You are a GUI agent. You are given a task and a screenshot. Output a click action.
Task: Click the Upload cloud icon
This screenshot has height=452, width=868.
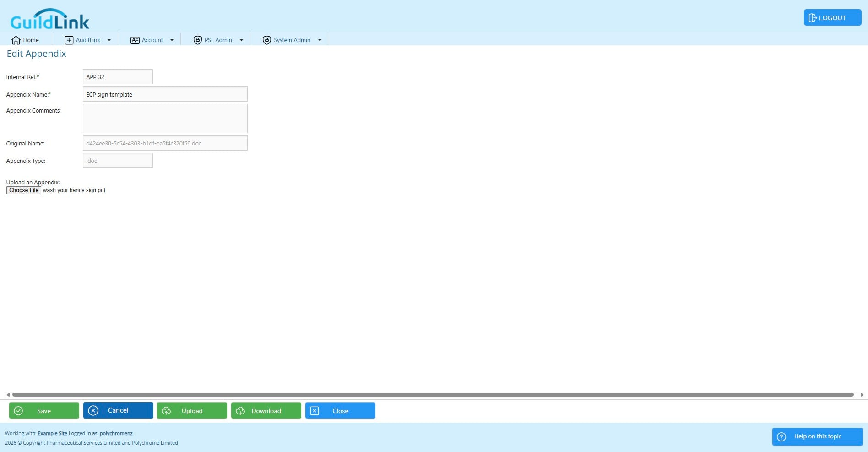[166, 411]
